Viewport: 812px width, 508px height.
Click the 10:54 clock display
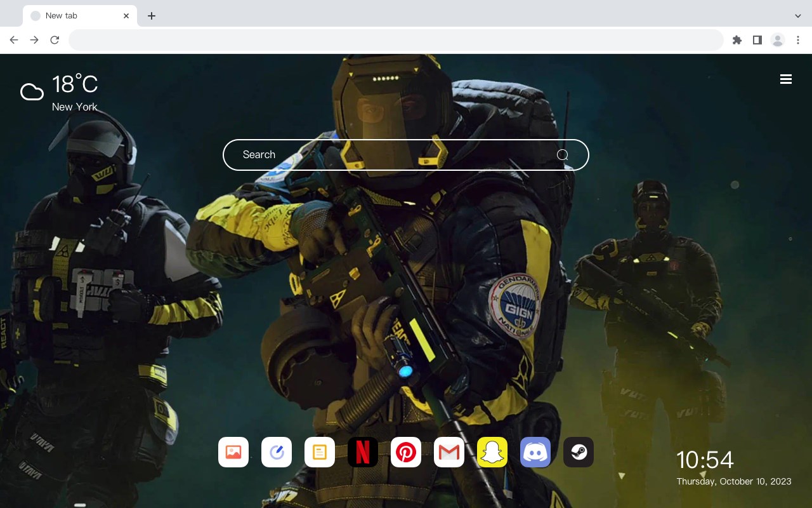click(x=705, y=460)
